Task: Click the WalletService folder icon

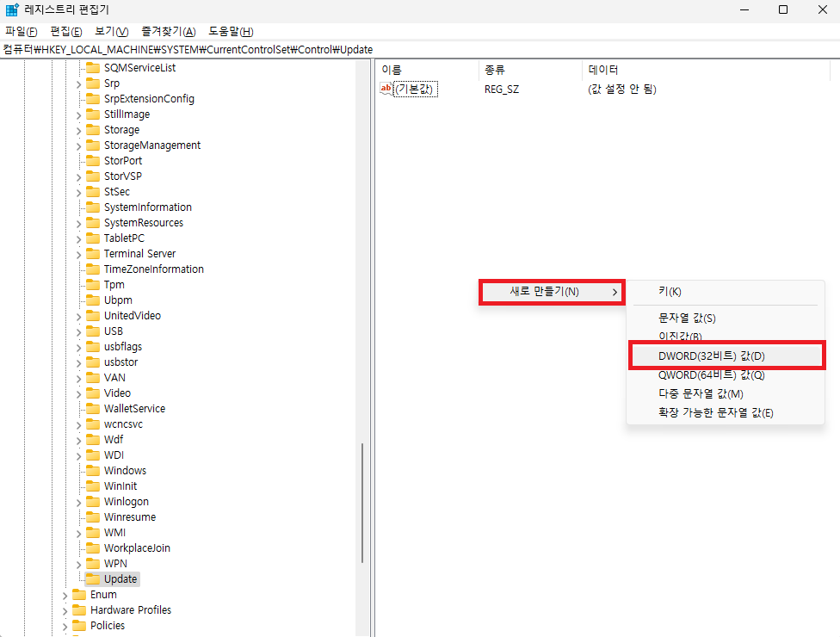Action: (93, 408)
